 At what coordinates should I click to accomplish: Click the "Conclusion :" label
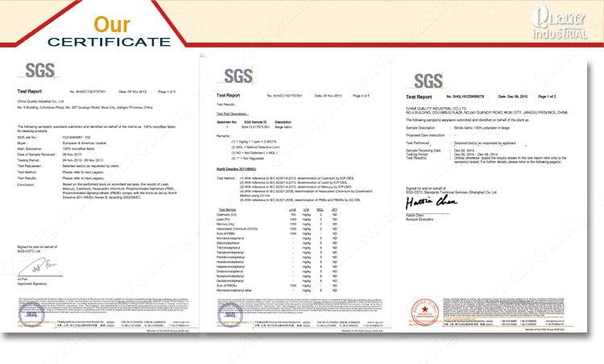point(27,185)
